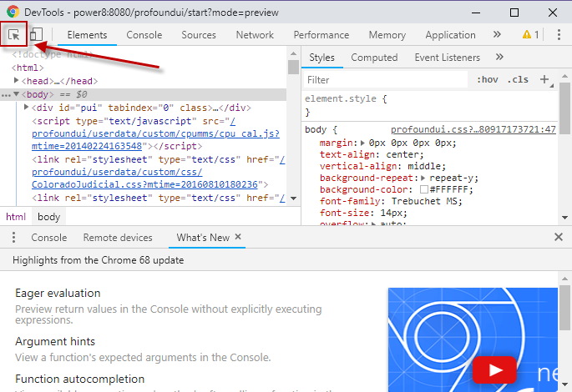Open the Remote devices drawer tab
572x392 pixels.
coord(118,238)
